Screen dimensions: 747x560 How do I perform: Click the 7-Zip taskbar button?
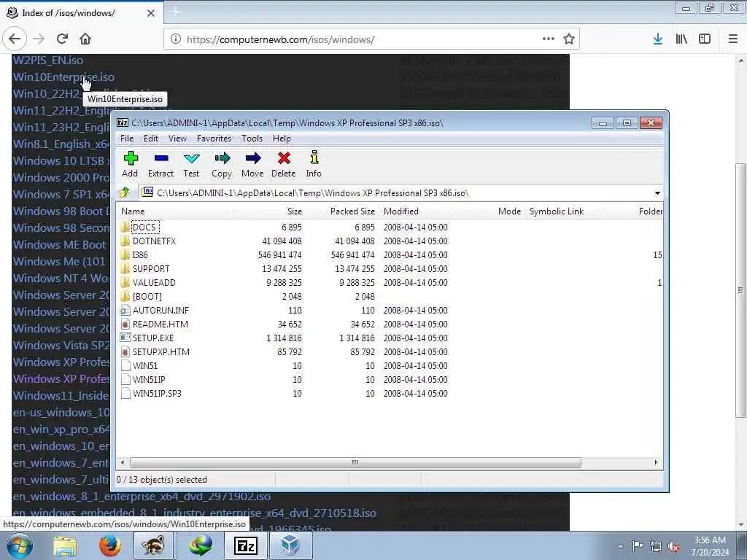(x=246, y=546)
